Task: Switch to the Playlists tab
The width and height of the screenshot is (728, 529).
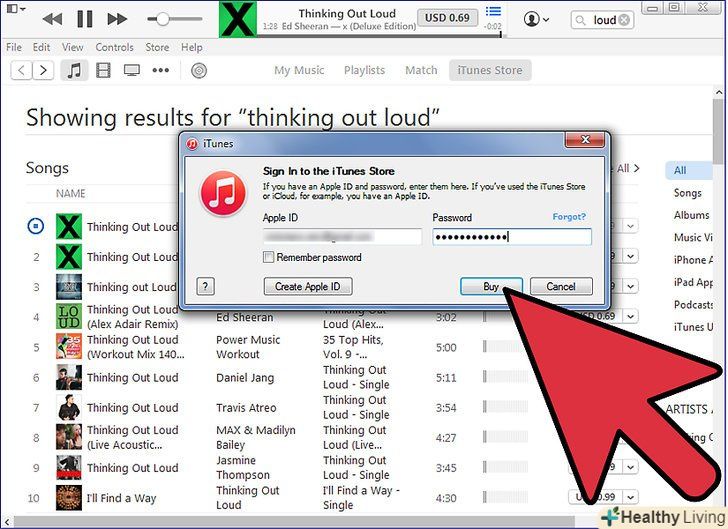Action: click(x=364, y=71)
